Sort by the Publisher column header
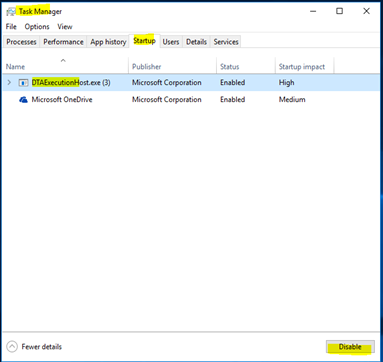Screen dimensions: 383x362 coord(173,65)
